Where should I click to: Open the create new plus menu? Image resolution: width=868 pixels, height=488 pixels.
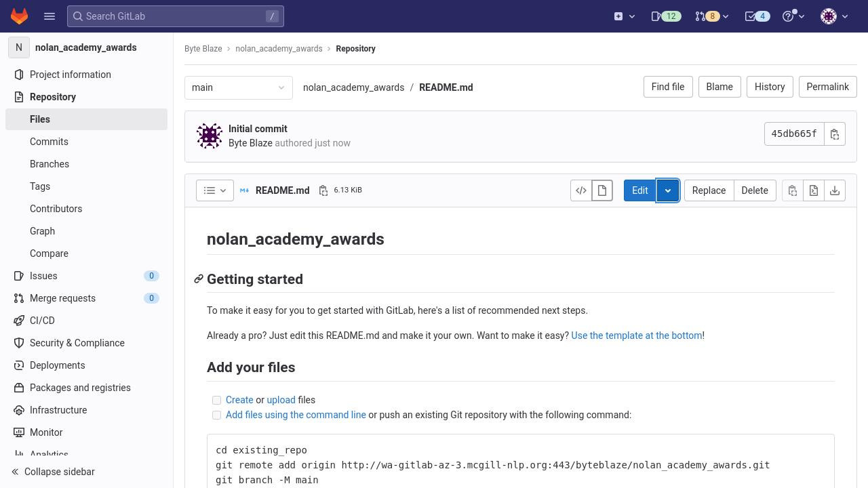[624, 16]
